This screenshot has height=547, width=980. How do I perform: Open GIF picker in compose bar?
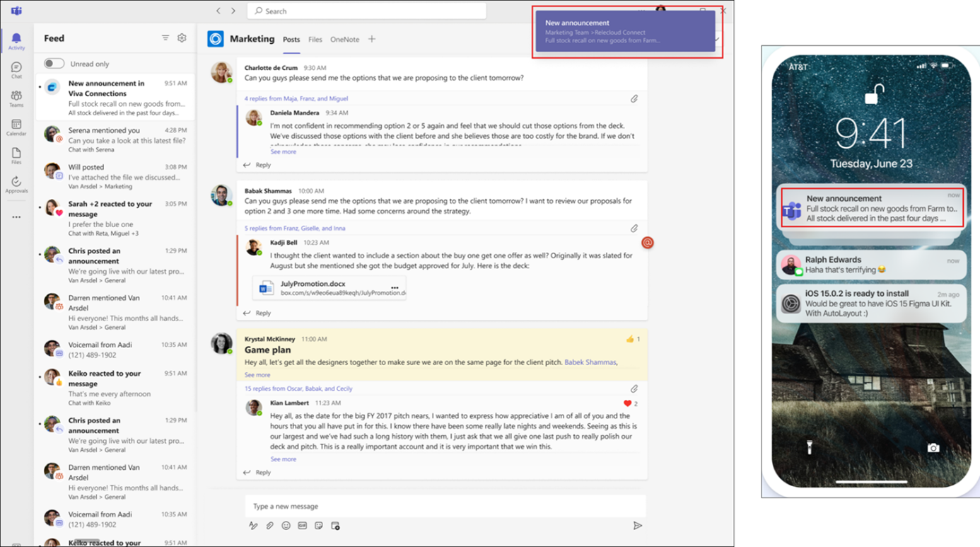pyautogui.click(x=303, y=526)
